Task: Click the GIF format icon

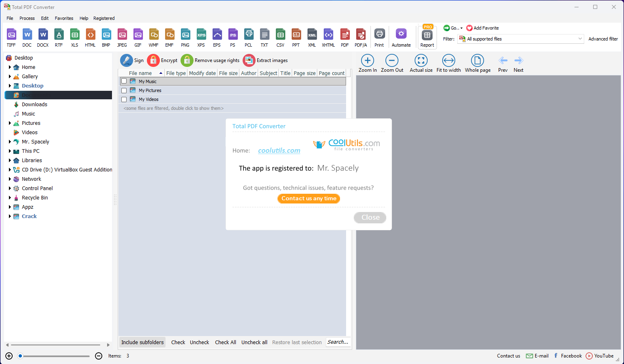Action: pyautogui.click(x=138, y=38)
